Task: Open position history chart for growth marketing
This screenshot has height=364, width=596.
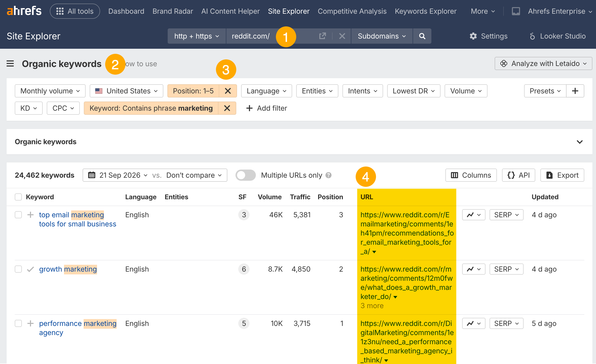Action: [x=474, y=269]
